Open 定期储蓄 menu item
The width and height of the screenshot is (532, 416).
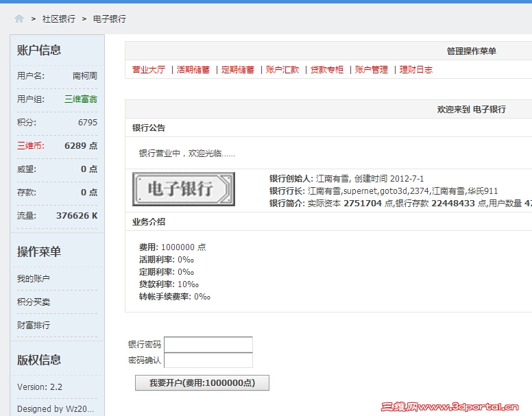pos(237,69)
